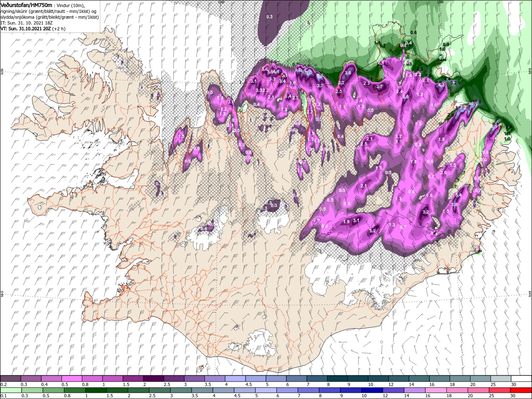Screen dimensions: 532x399
Task: Click the 5.2 precipitation value on the map
Action: tap(453, 83)
